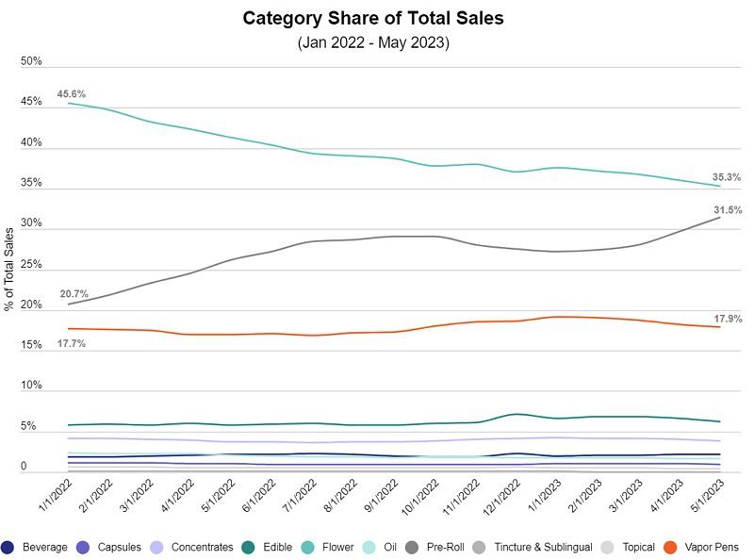The width and height of the screenshot is (754, 560).
Task: Click the Edible legend color circle
Action: [246, 547]
